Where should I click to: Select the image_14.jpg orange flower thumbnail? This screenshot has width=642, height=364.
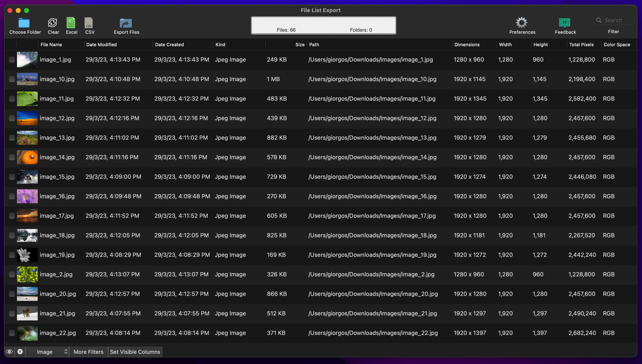coord(27,157)
